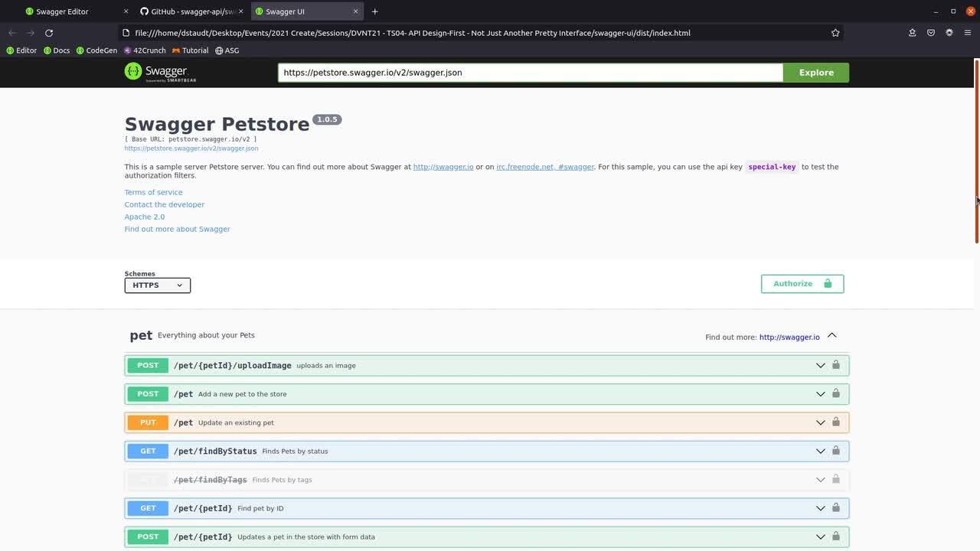Click the Authorize button
The width and height of the screenshot is (980, 551).
click(802, 284)
